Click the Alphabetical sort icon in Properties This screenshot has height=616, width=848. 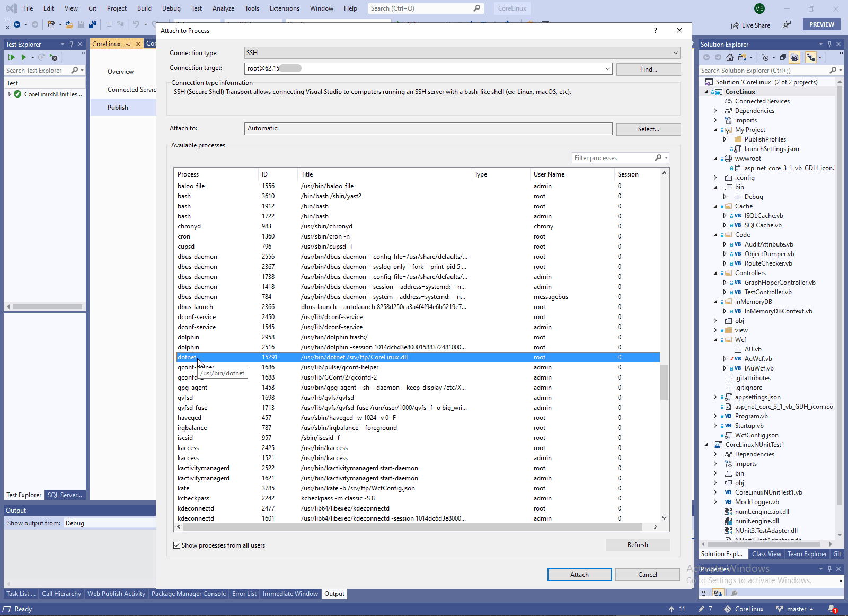(717, 593)
